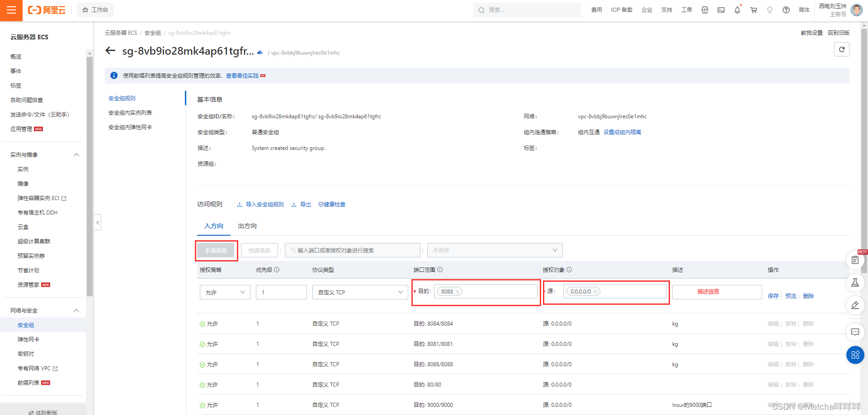
Task: Click the authorization object info icon
Action: click(x=569, y=270)
